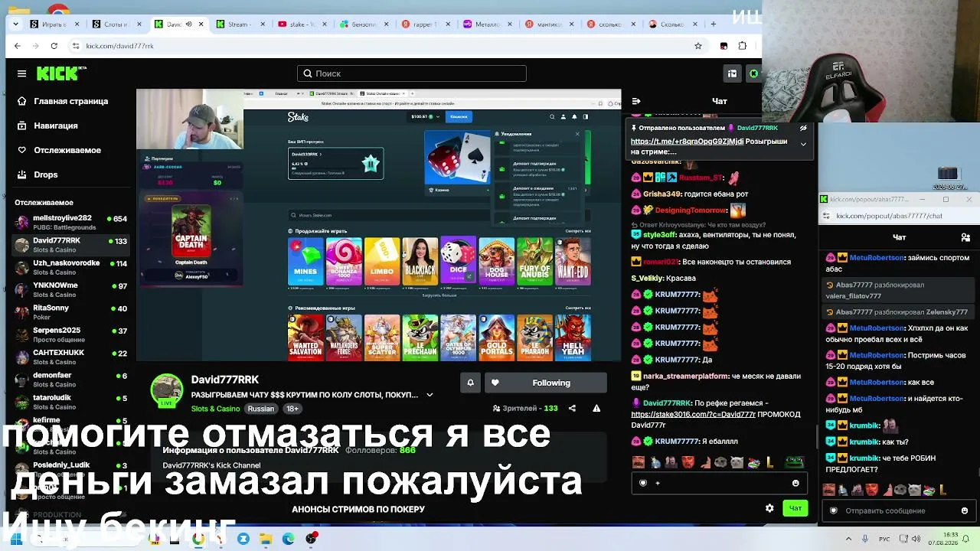Open the tab search dropdown arrow
Image resolution: width=980 pixels, height=551 pixels.
15,24
